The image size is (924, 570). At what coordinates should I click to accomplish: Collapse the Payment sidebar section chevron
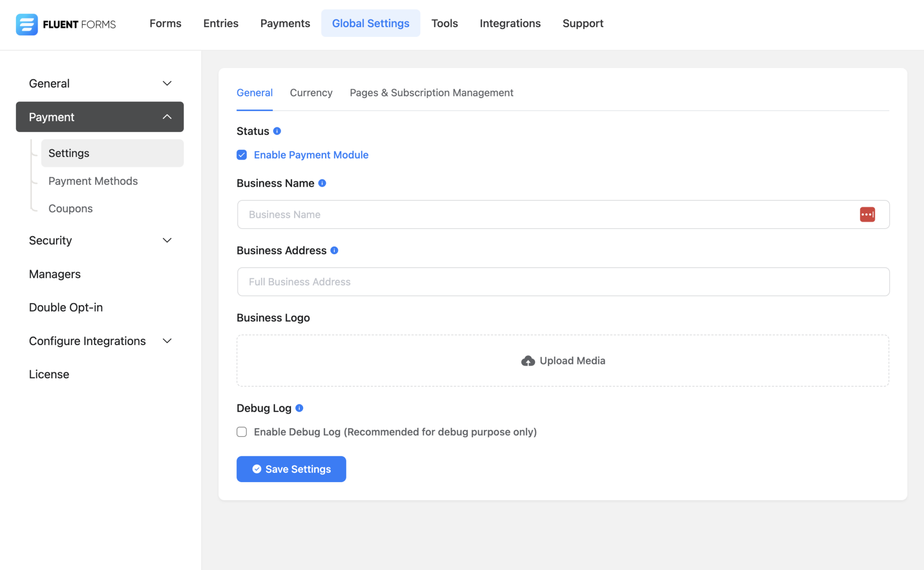[167, 117]
